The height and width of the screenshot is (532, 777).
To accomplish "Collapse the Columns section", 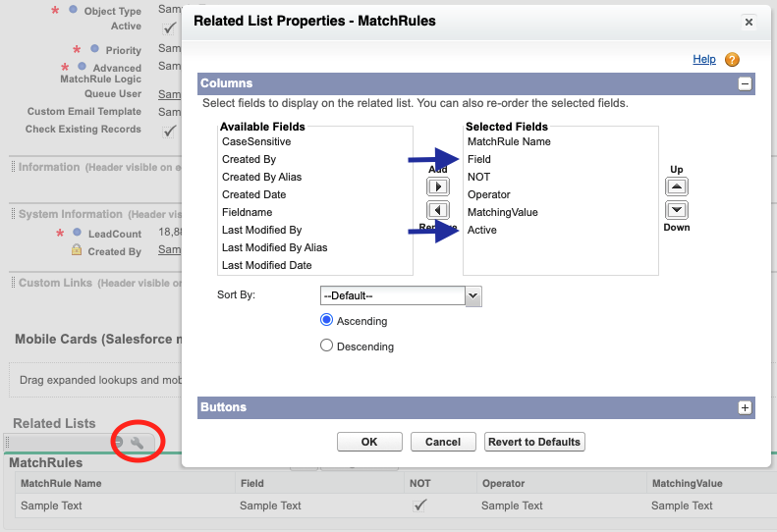I will [x=745, y=83].
